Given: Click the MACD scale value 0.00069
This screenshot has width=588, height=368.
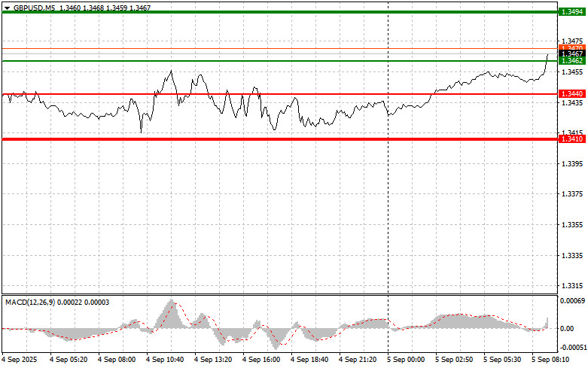Looking at the screenshot, I should point(573,301).
